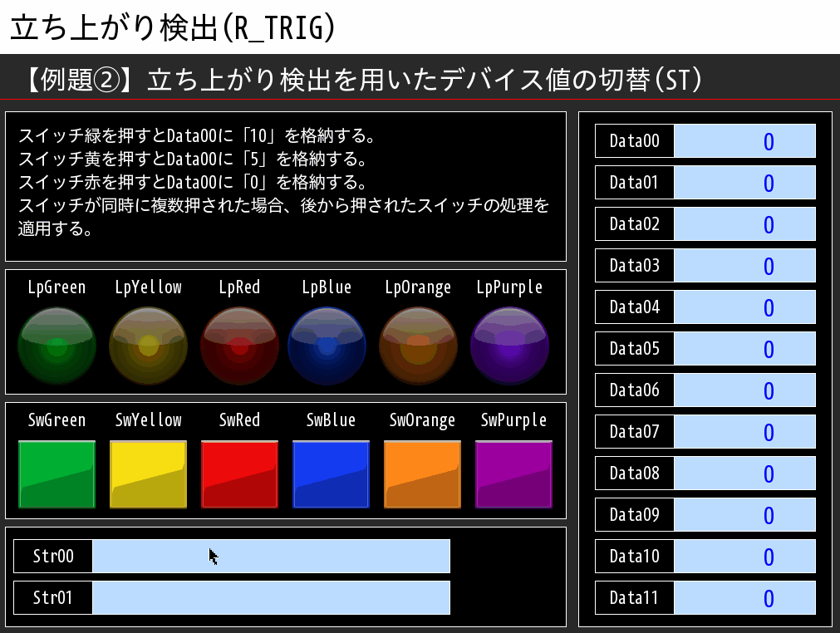Click the Data05 label
This screenshot has width=840, height=633.
click(x=634, y=349)
